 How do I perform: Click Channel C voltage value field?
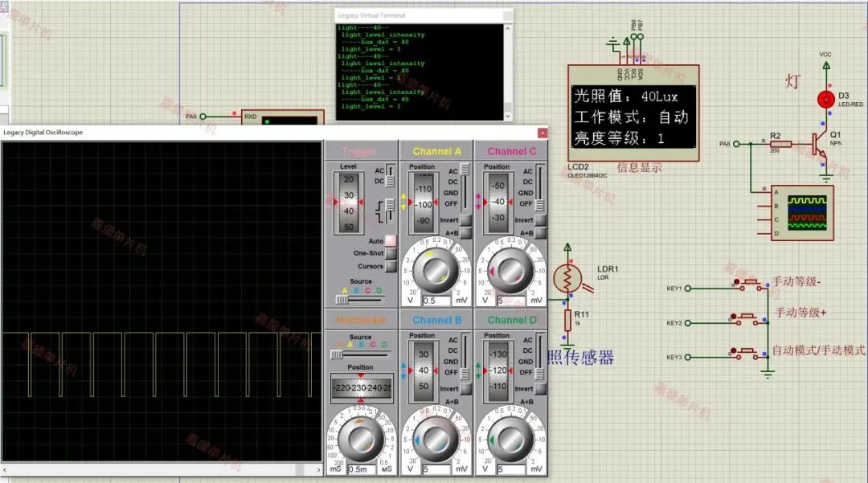click(x=511, y=301)
